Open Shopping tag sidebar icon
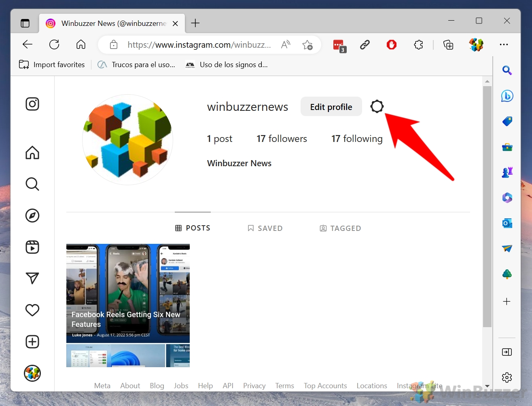Screen dimensions: 532x406 (x=507, y=121)
